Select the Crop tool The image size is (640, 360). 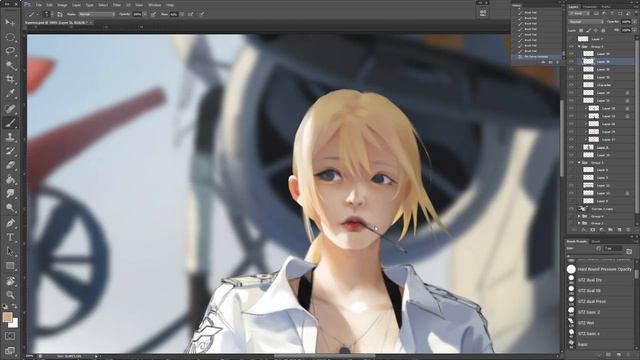point(10,79)
